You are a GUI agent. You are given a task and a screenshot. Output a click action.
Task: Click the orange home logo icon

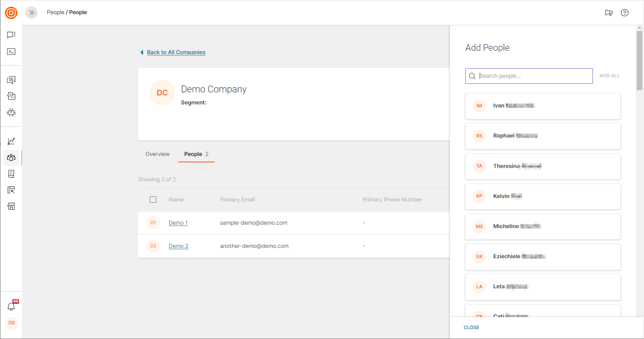pyautogui.click(x=11, y=13)
